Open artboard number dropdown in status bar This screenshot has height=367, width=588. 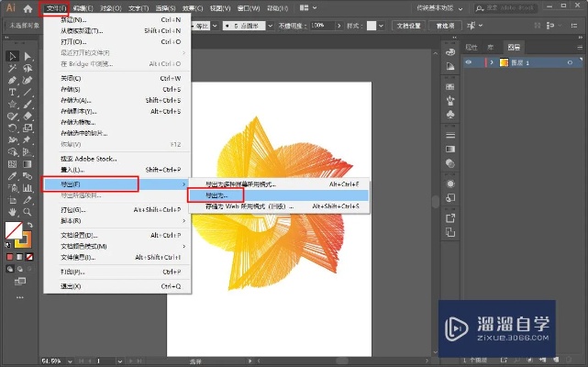119,361
